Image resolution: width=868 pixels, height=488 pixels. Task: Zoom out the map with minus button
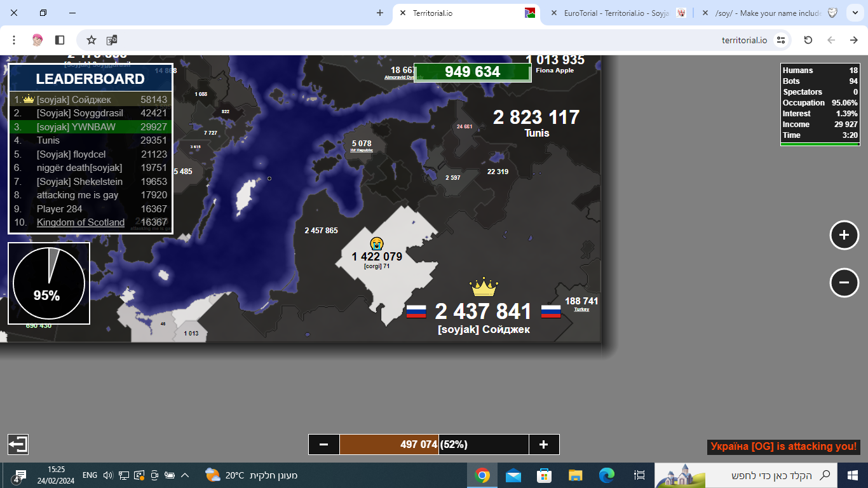click(844, 283)
